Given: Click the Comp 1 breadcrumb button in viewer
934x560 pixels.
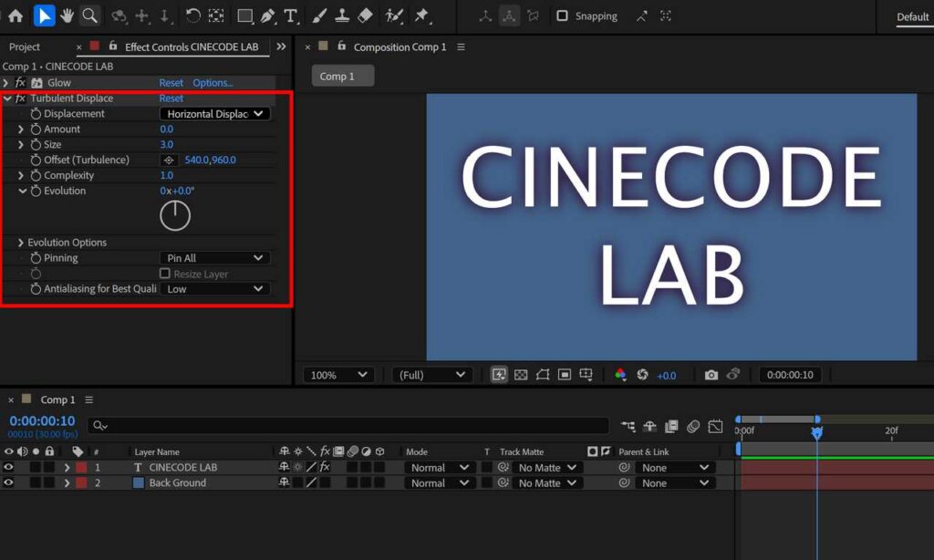Looking at the screenshot, I should click(343, 76).
